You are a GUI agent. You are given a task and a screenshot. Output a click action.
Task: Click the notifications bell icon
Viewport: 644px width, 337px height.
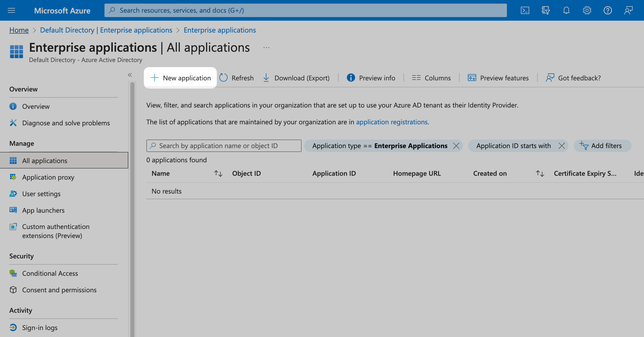566,10
